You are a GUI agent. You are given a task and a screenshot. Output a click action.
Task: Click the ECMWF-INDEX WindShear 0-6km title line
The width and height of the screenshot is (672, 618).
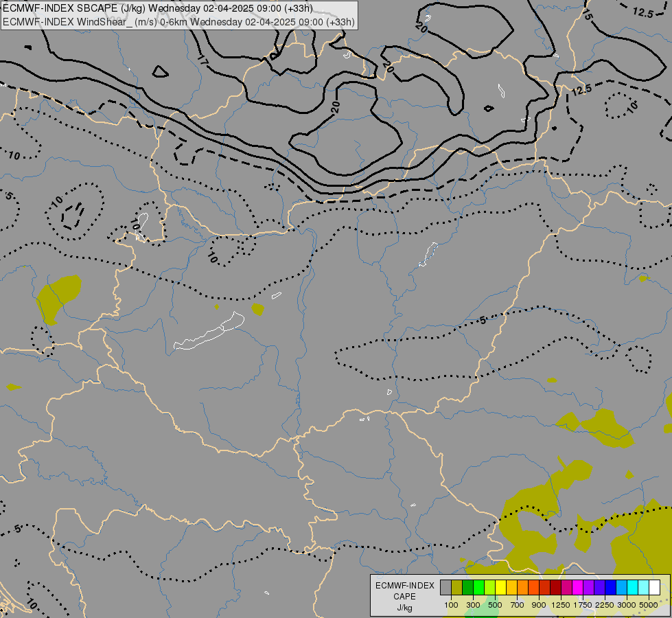[x=178, y=22]
